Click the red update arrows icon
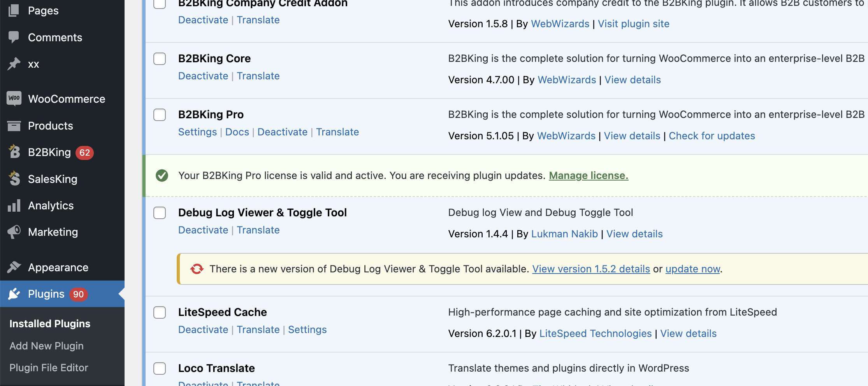Screen dimensions: 868x386 197,269
